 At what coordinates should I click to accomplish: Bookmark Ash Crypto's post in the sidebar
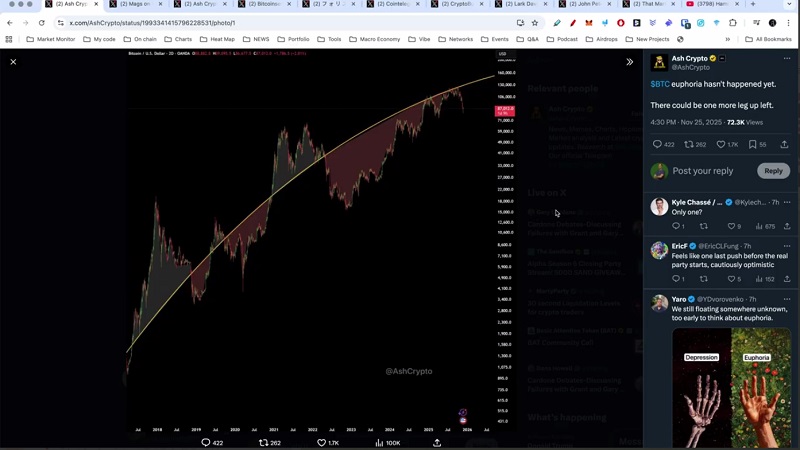(x=752, y=144)
